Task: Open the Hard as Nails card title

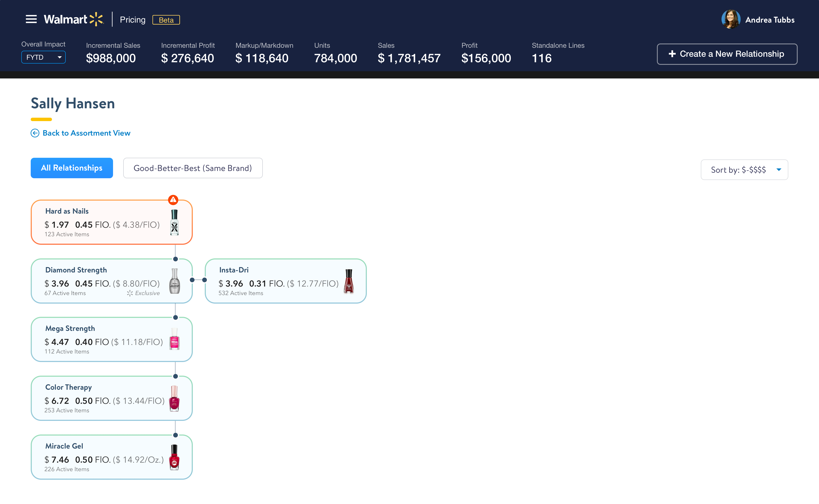Action: click(x=67, y=211)
